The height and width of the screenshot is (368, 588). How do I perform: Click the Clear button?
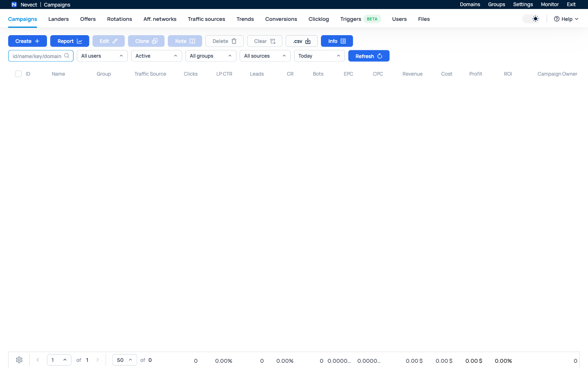pos(265,41)
